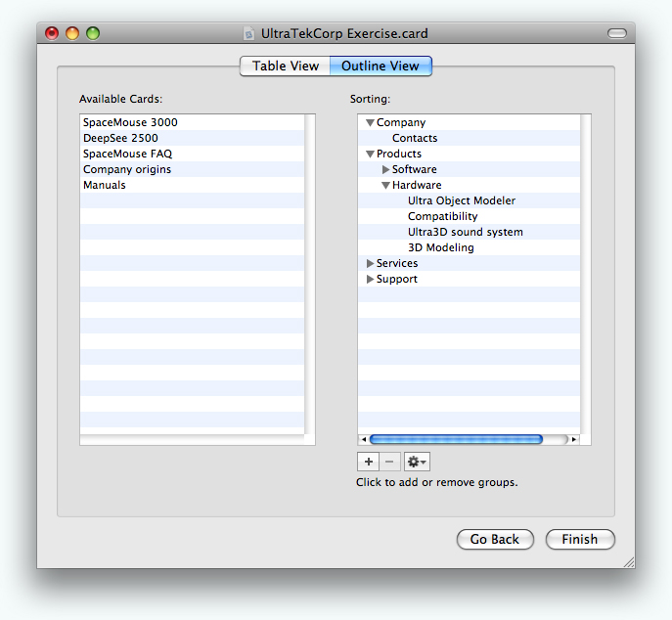This screenshot has width=672, height=620.
Task: Expand the Support group
Action: click(370, 280)
